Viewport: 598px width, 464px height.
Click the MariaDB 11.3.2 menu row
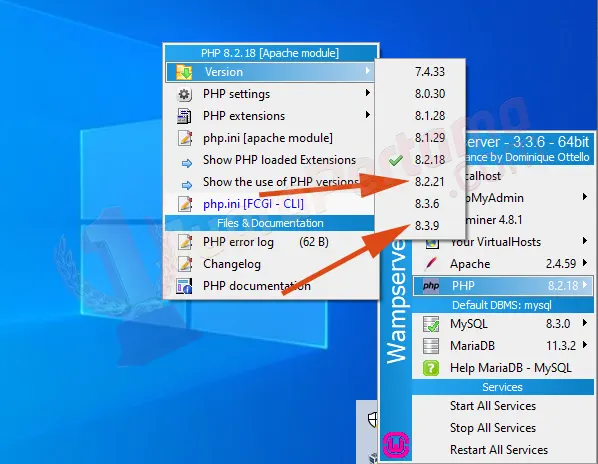[x=503, y=346]
